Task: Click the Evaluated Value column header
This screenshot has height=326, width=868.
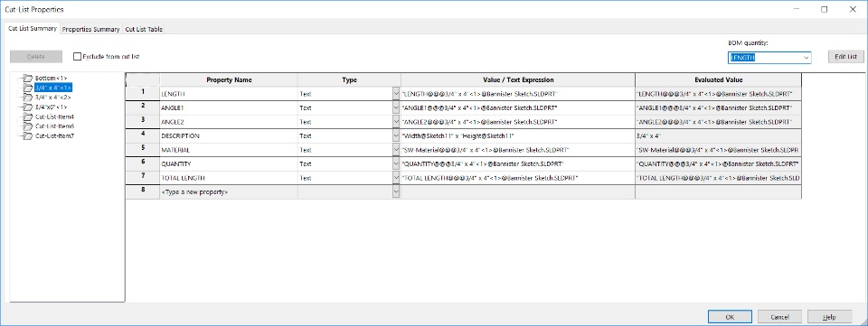Action: click(x=718, y=79)
